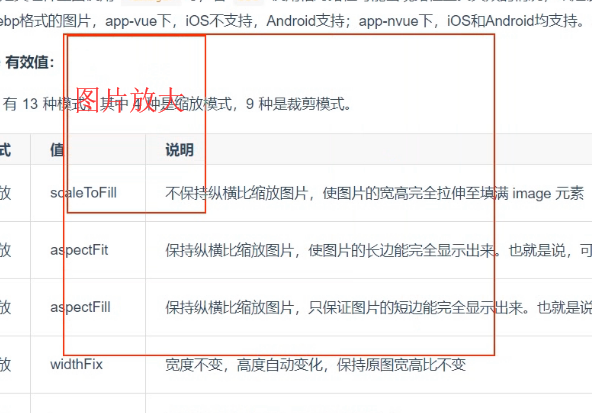Click the 说明 column header
This screenshot has height=413, width=592.
pyautogui.click(x=179, y=150)
